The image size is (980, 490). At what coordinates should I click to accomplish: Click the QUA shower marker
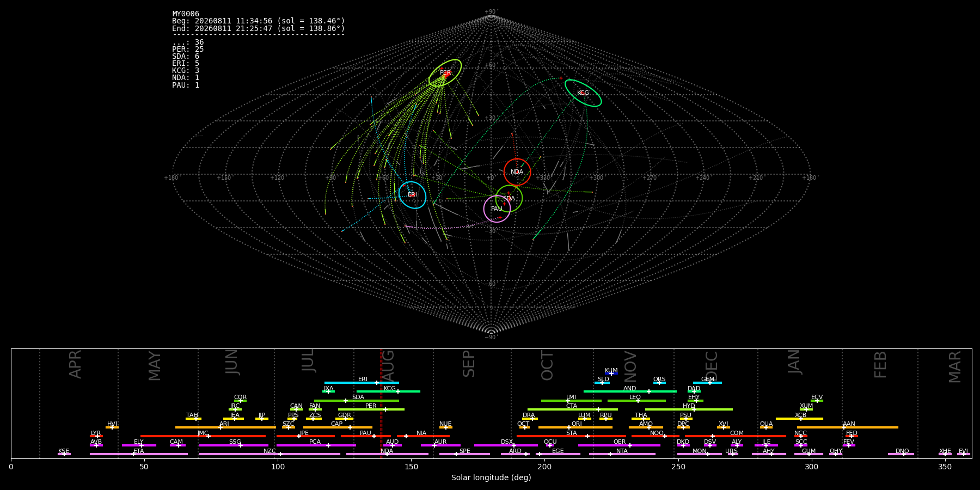(x=766, y=427)
